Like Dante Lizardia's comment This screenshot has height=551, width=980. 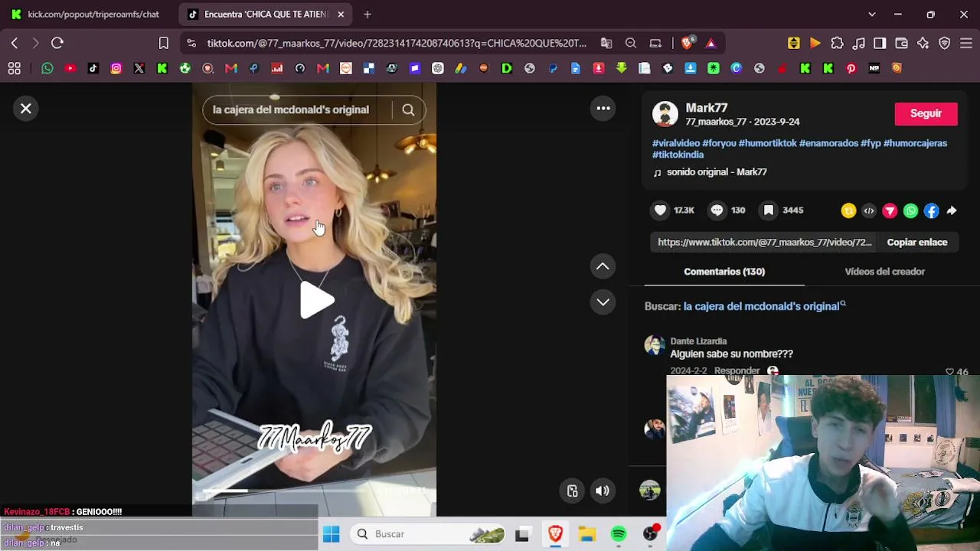pyautogui.click(x=949, y=372)
